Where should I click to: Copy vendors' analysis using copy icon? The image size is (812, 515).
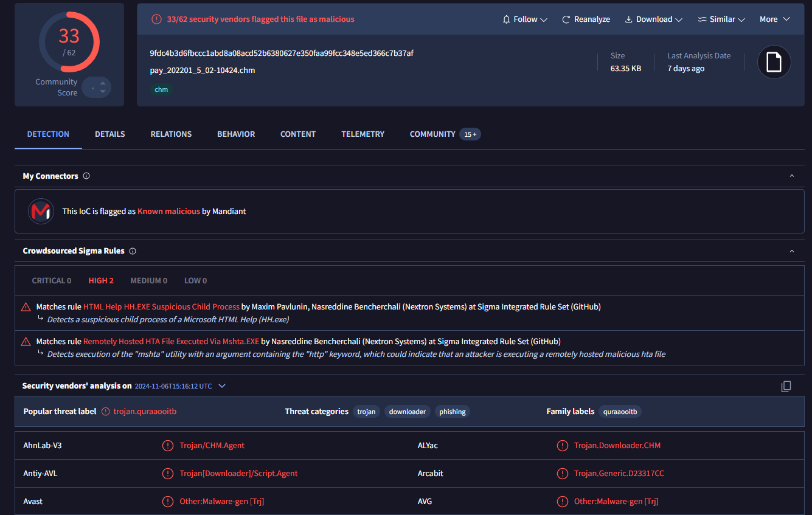pos(786,386)
